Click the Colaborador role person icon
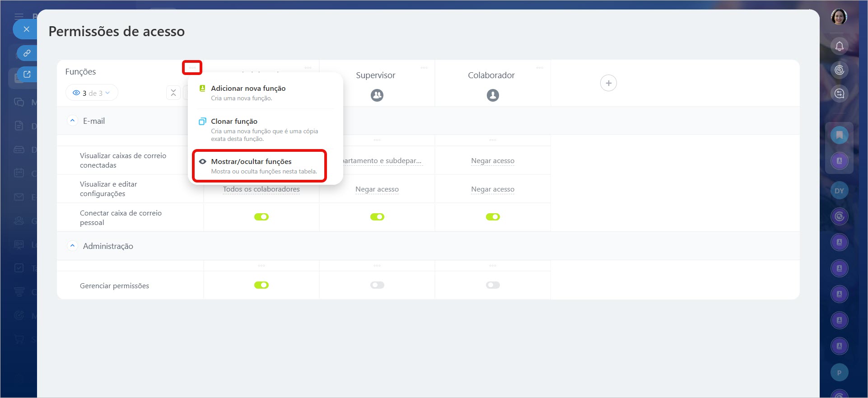Screen dimensions: 868x398 [493, 95]
